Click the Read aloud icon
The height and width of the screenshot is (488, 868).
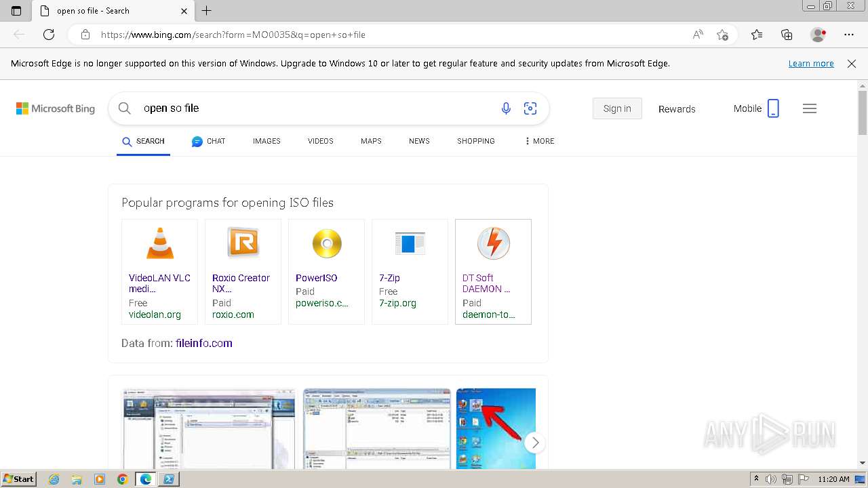(698, 35)
